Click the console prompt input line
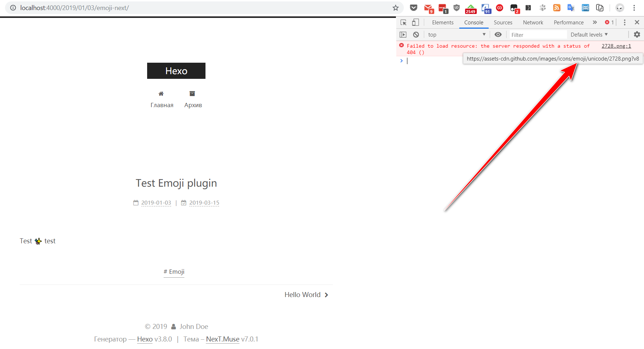This screenshot has width=644, height=349. point(523,61)
